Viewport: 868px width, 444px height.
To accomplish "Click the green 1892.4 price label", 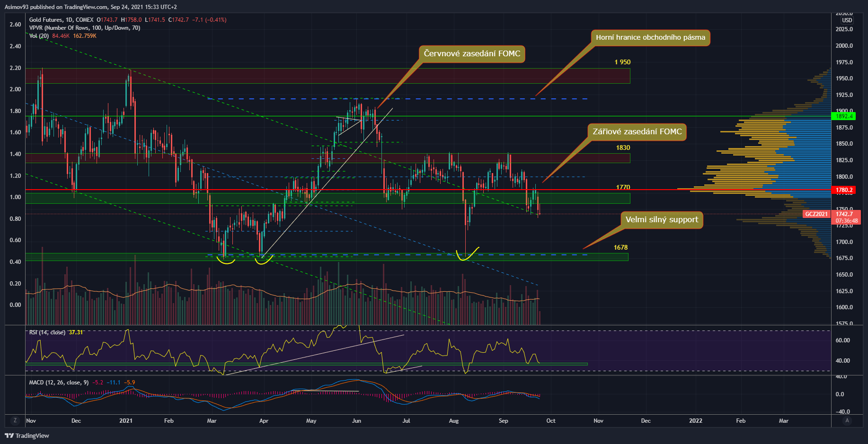I will coord(844,116).
